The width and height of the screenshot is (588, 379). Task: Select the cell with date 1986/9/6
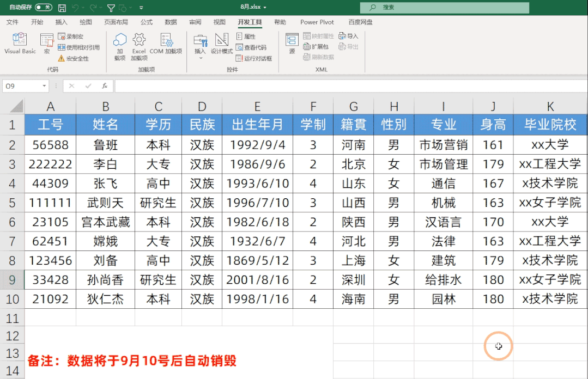pos(257,164)
